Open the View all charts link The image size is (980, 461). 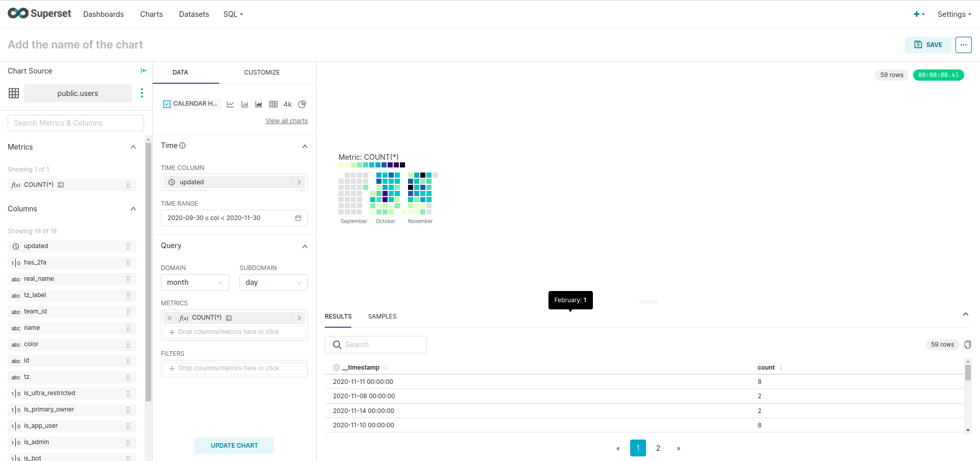286,121
